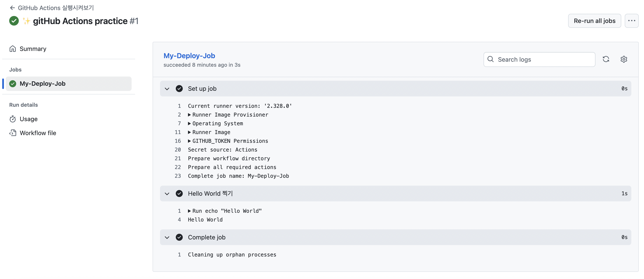Click 'Prepare all required actions' log line

[x=232, y=167]
